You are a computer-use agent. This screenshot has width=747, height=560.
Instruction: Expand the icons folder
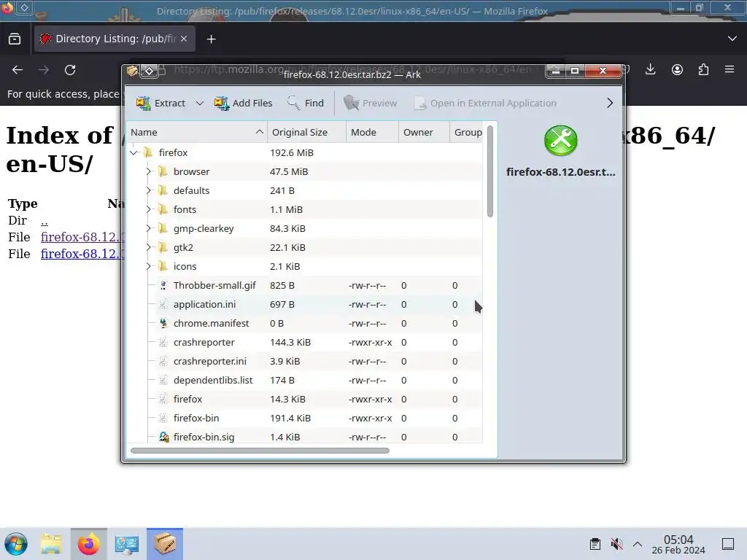coord(148,267)
